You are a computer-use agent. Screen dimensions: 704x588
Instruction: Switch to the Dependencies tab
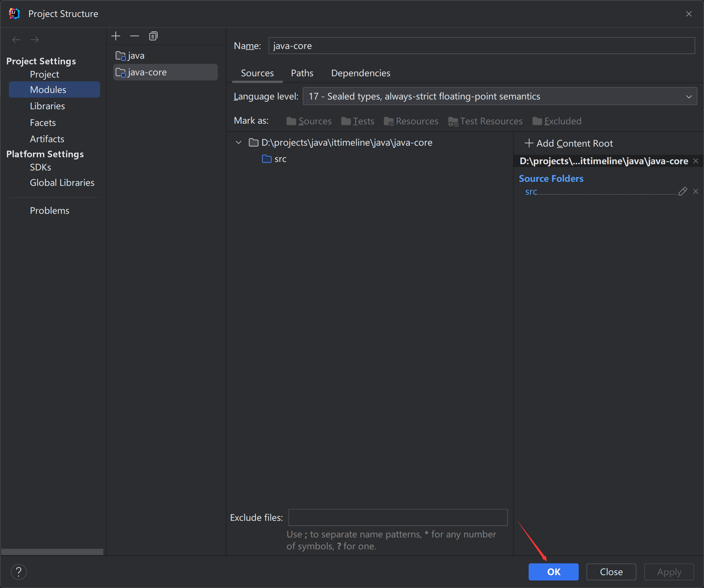click(361, 73)
